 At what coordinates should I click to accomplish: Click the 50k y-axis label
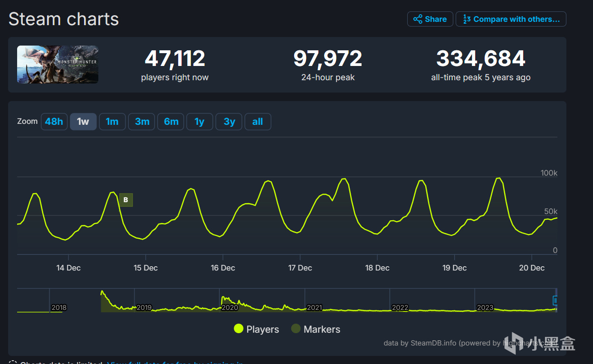[x=551, y=211]
